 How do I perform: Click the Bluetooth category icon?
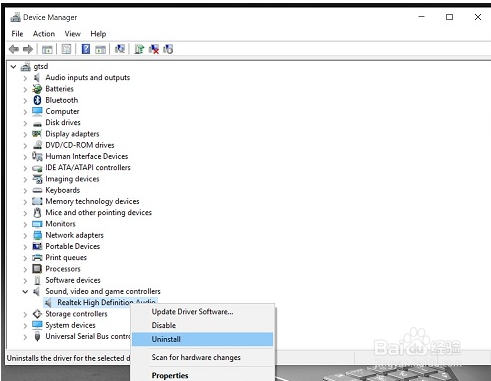click(37, 100)
